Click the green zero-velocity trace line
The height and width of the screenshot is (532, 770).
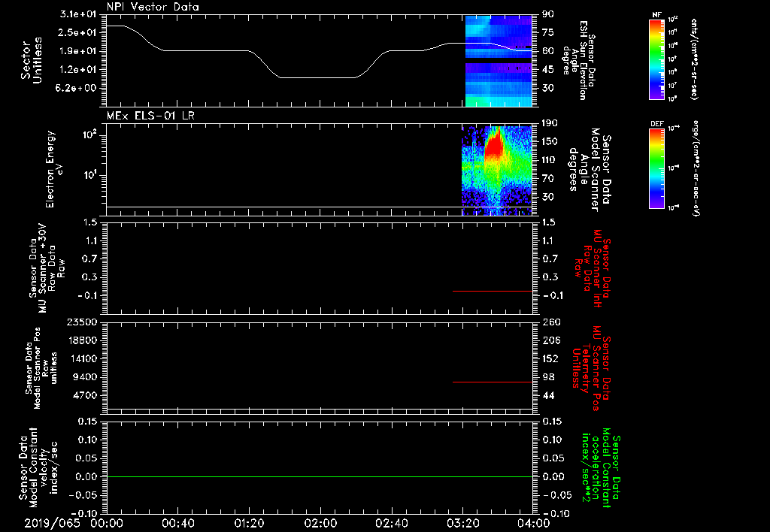pos(320,476)
